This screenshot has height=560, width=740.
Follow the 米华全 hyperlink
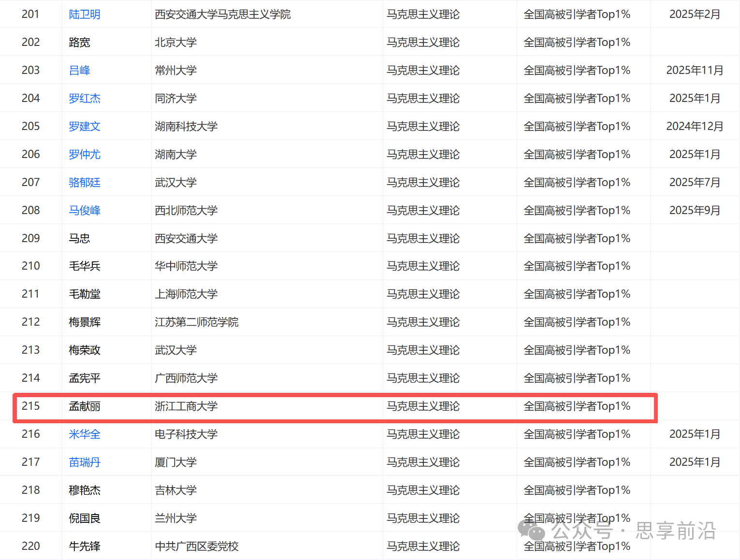(x=85, y=434)
